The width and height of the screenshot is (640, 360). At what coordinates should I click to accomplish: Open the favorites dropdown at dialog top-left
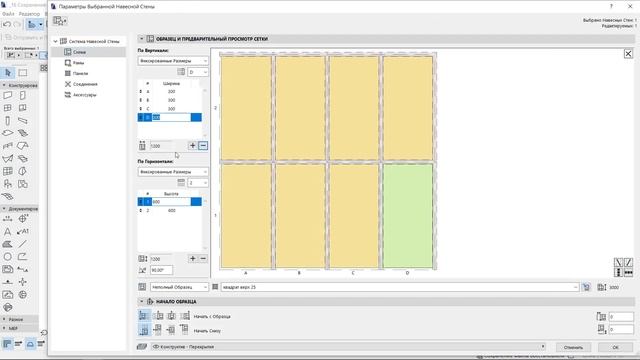pos(60,21)
